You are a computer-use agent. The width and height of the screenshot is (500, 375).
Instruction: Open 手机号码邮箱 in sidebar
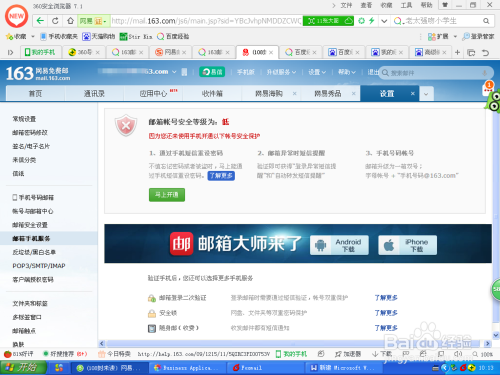coord(33,198)
